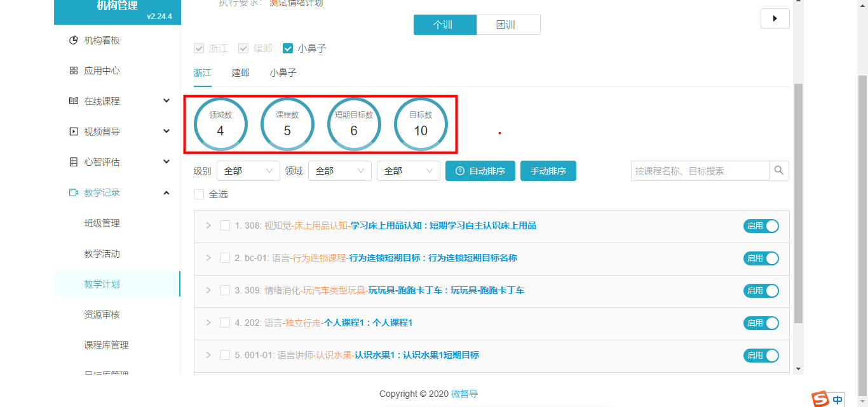Expand the 在线课程 menu chevron
The height and width of the screenshot is (407, 868).
(166, 101)
